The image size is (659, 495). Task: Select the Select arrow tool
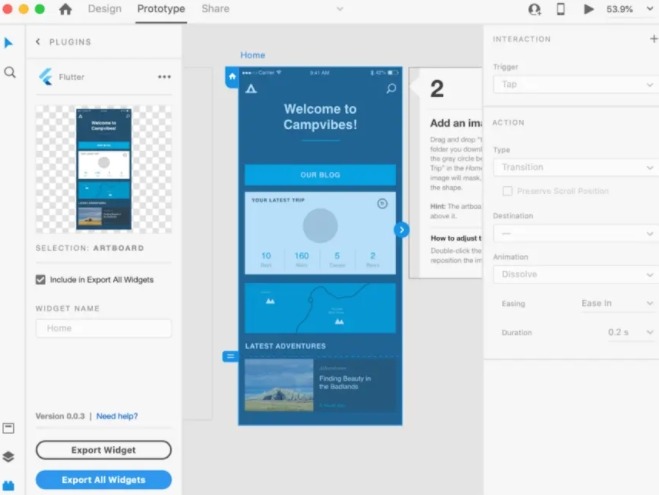[x=8, y=43]
